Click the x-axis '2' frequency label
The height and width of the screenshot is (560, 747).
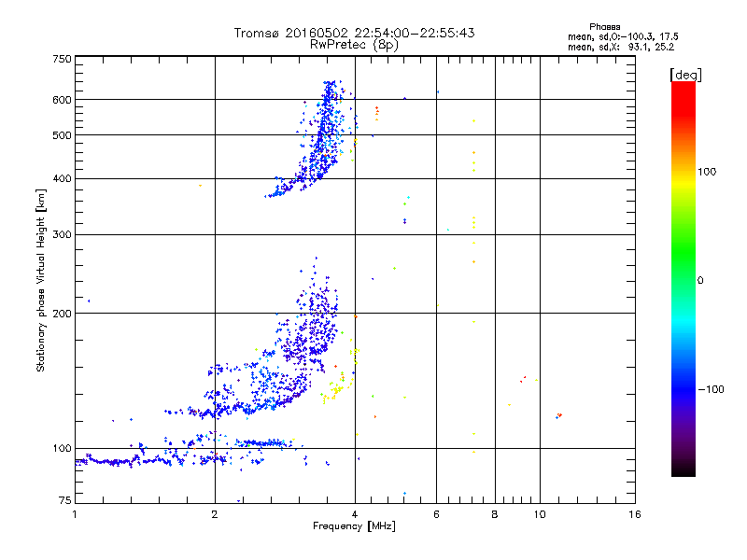[x=215, y=514]
